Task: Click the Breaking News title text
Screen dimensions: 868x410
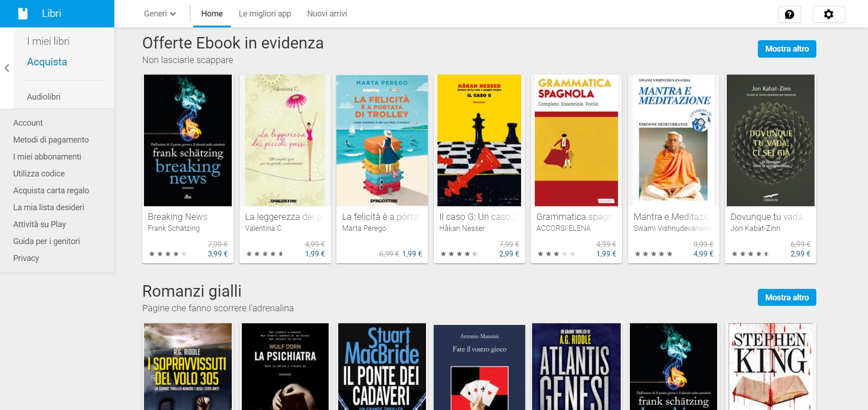Action: pos(178,217)
